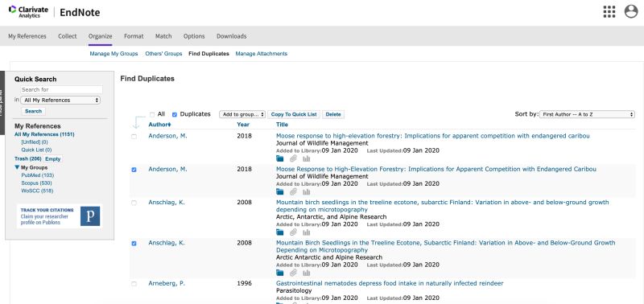Viewport: 644px width, 304px height.
Task: Select the Organize tab
Action: (100, 36)
